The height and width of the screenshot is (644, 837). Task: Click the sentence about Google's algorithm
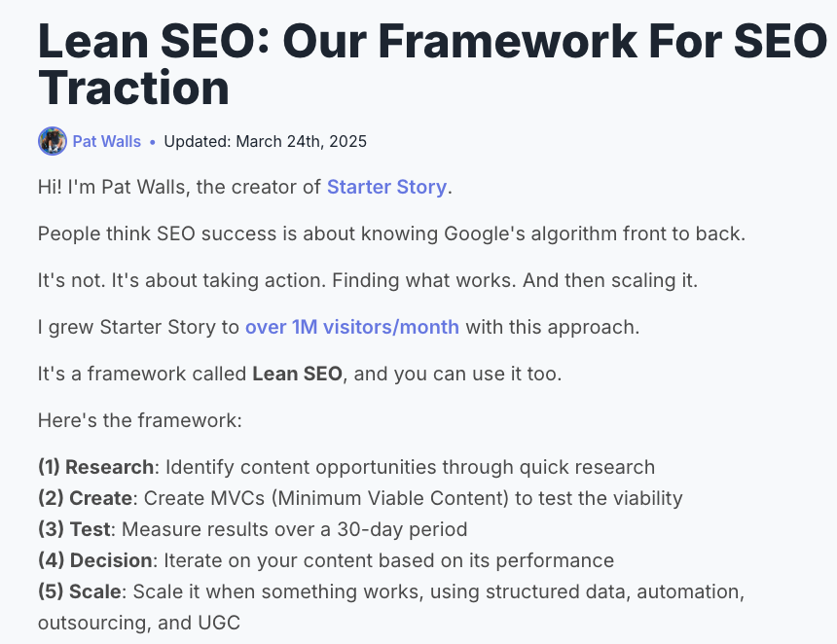tap(391, 233)
